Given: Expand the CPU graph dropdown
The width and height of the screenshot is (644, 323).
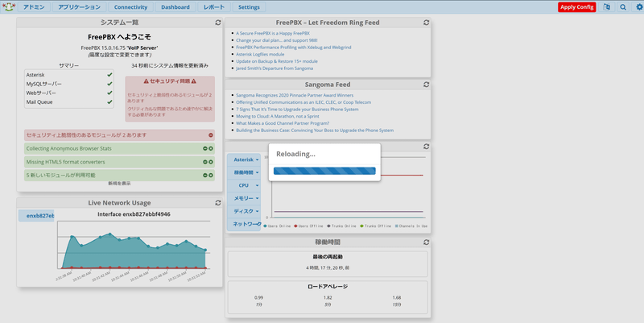Looking at the screenshot, I should pos(244,185).
